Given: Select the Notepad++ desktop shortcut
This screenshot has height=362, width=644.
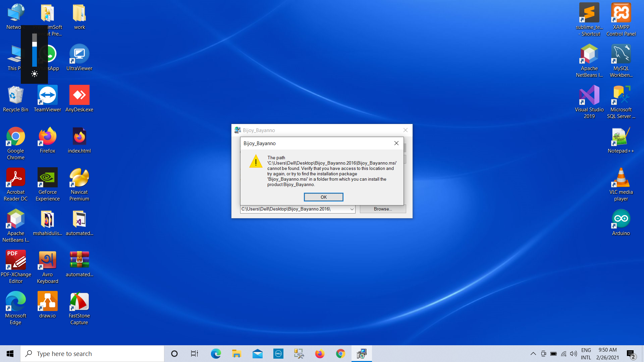Looking at the screenshot, I should tap(621, 140).
